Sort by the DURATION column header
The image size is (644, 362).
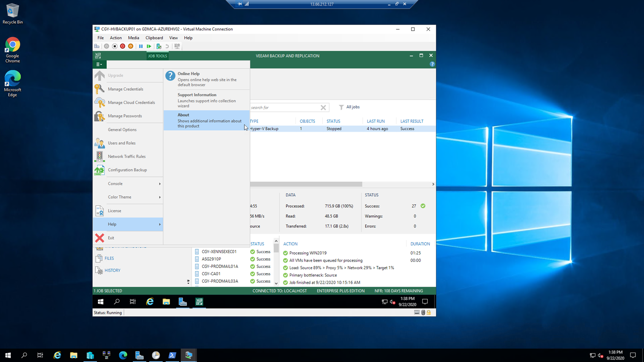[420, 244]
